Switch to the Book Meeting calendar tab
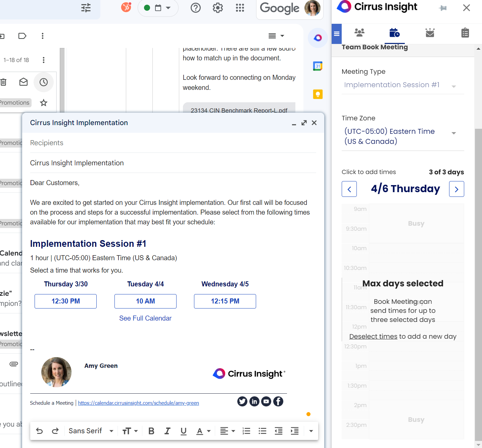Screen dimensions: 482x448 (394, 33)
